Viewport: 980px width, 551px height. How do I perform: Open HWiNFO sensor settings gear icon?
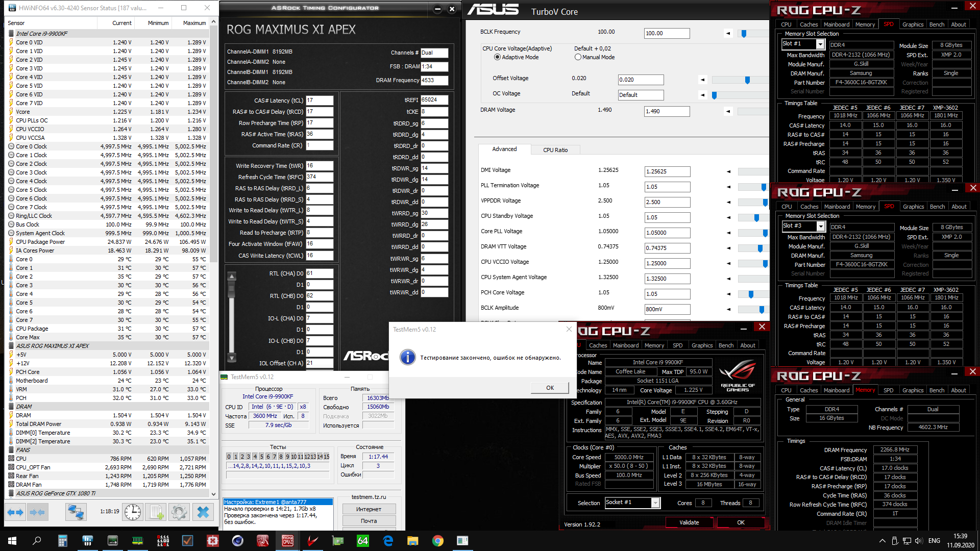[179, 512]
